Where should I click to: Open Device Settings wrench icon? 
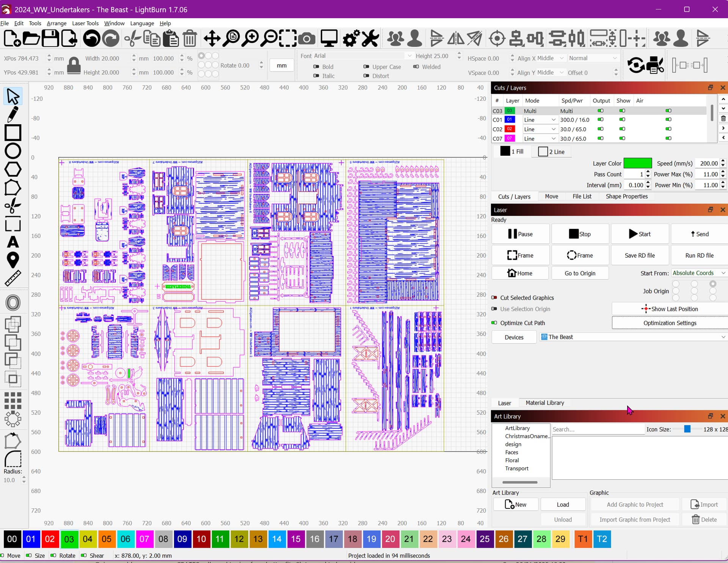coord(370,39)
